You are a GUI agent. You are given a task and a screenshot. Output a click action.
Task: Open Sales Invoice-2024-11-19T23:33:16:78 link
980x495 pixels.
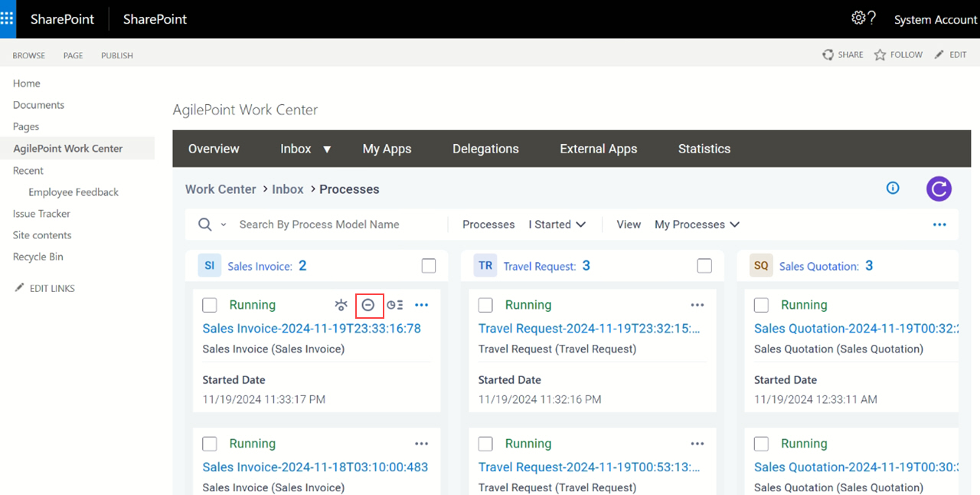coord(312,328)
